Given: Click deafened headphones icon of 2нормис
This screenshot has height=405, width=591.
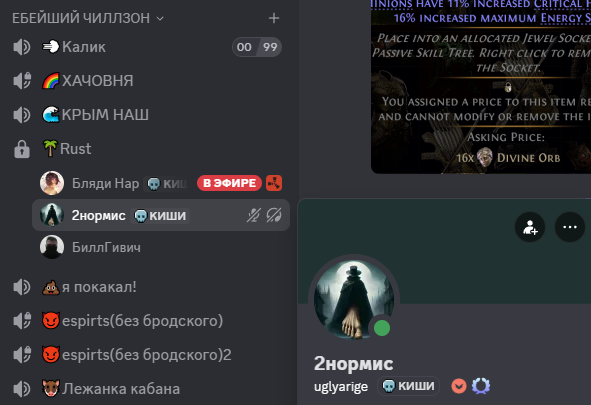Looking at the screenshot, I should click(274, 215).
